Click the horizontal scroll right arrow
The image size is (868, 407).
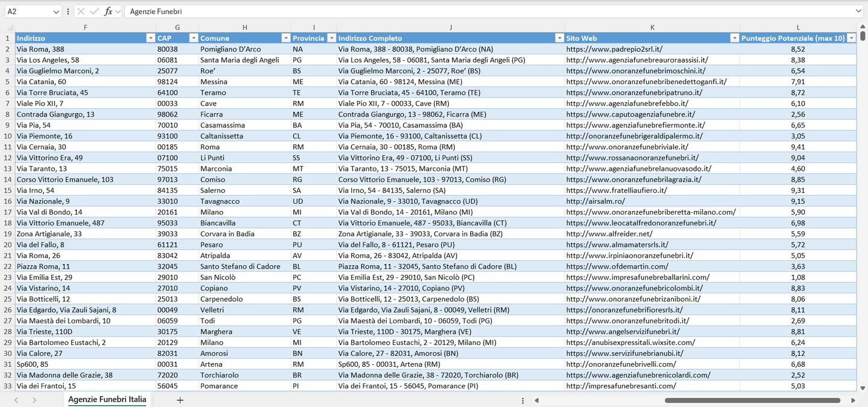point(853,400)
